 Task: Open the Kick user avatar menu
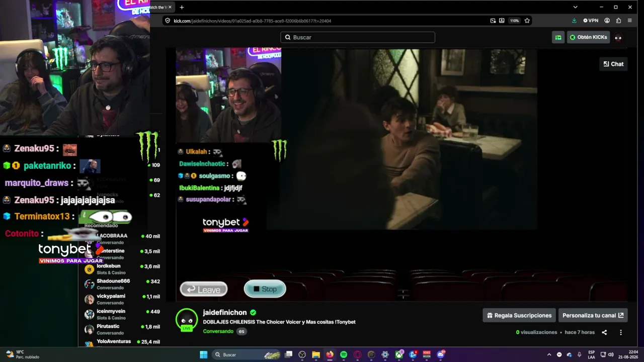point(618,37)
